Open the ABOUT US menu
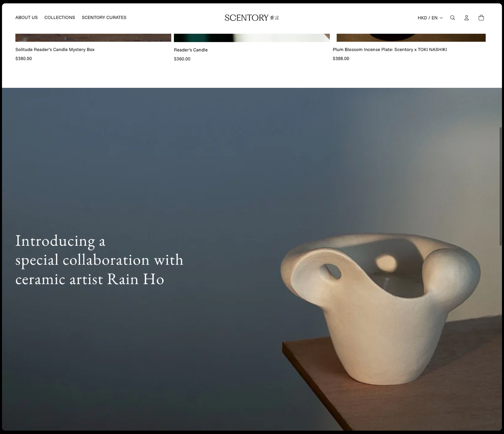 tap(27, 18)
